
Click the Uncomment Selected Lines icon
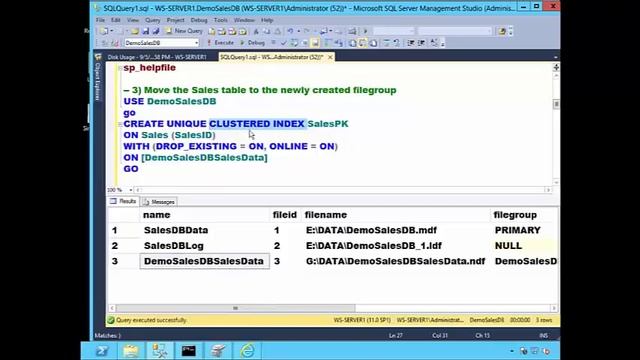tap(396, 42)
